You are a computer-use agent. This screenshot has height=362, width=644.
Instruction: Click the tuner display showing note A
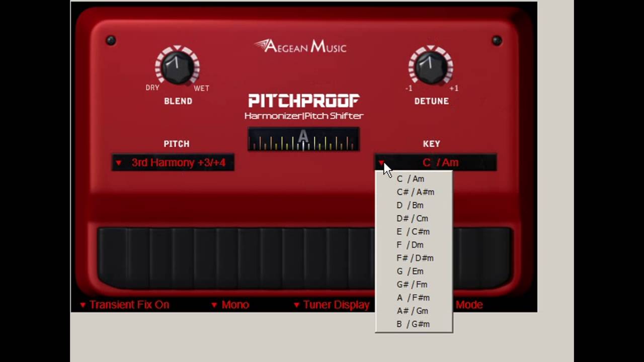(x=303, y=139)
